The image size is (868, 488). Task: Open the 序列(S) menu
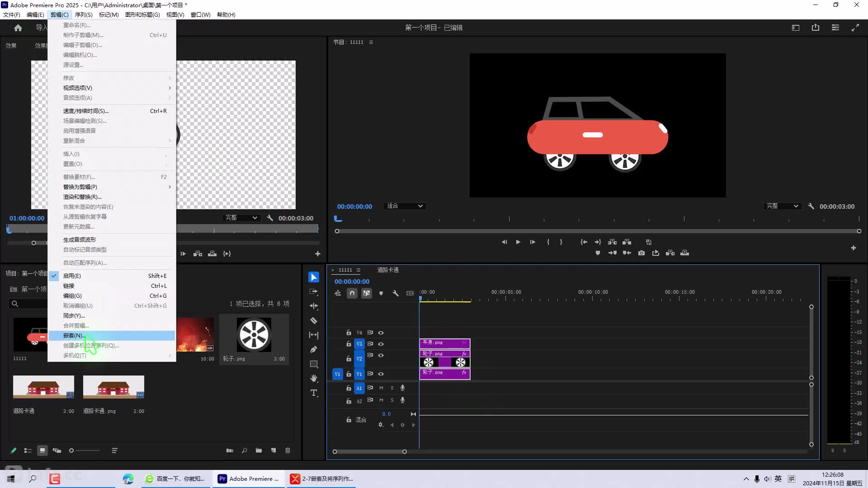click(84, 14)
